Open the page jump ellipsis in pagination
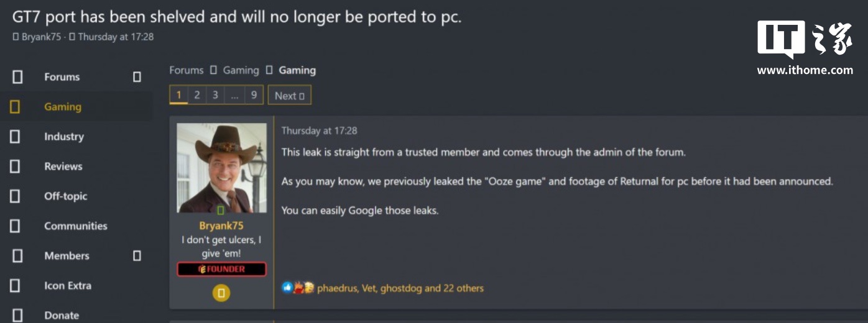This screenshot has height=323, width=868. 234,95
